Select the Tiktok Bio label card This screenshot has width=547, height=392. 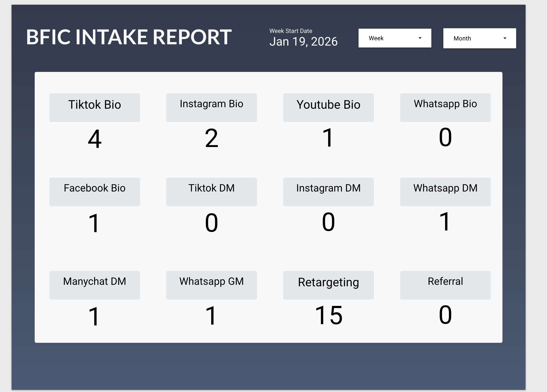94,107
